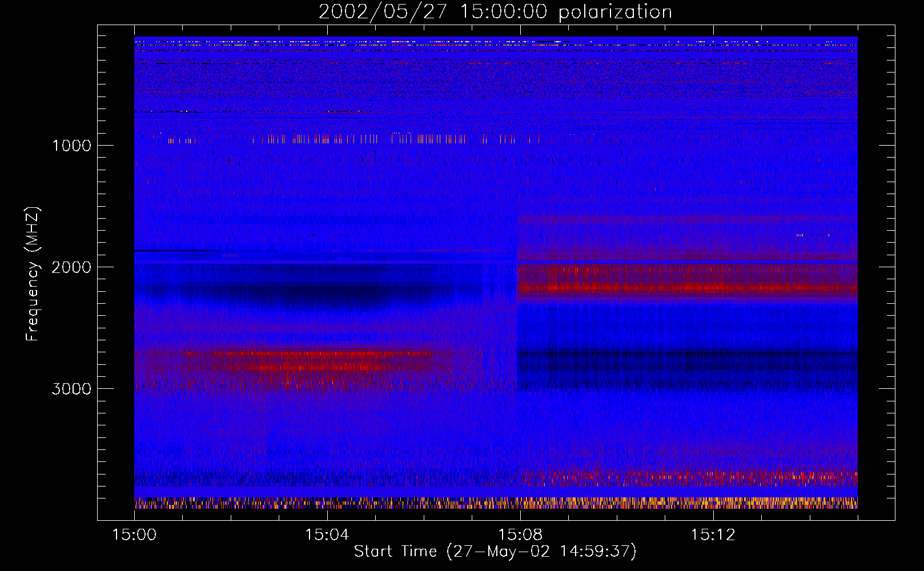924x571 pixels.
Task: Click the plot title '2002/05/27 15:00:00 polarization'
Action: tap(495, 12)
